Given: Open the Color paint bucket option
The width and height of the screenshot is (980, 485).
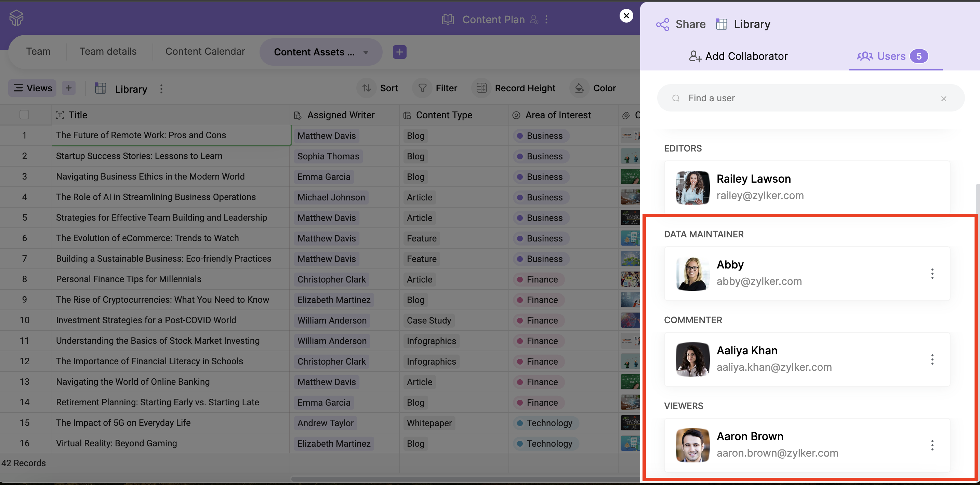Looking at the screenshot, I should (579, 88).
